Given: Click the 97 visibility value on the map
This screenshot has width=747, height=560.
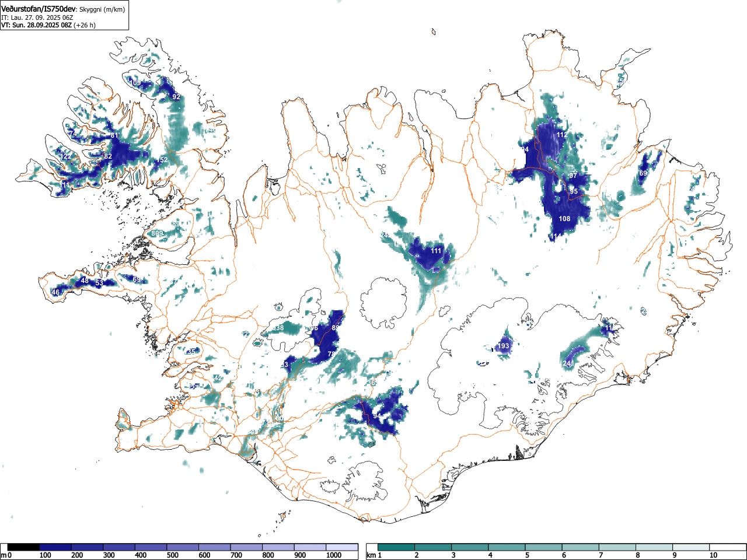Looking at the screenshot, I should [573, 176].
